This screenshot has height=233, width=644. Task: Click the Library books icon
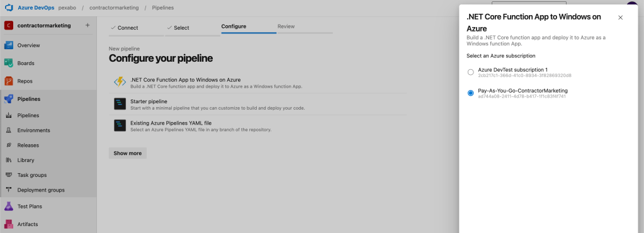coord(9,160)
